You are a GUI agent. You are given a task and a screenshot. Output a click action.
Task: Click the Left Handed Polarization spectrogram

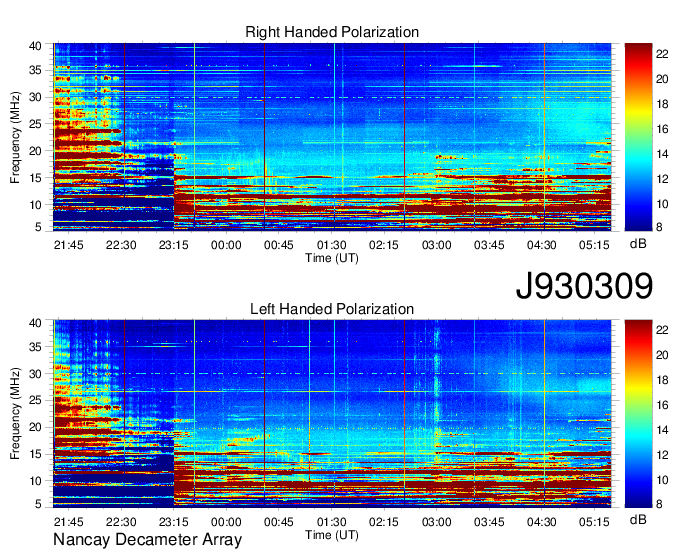pyautogui.click(x=332, y=413)
